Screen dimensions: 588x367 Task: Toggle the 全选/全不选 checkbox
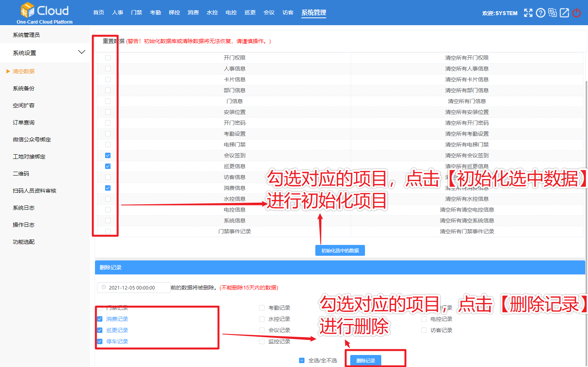[x=302, y=360]
